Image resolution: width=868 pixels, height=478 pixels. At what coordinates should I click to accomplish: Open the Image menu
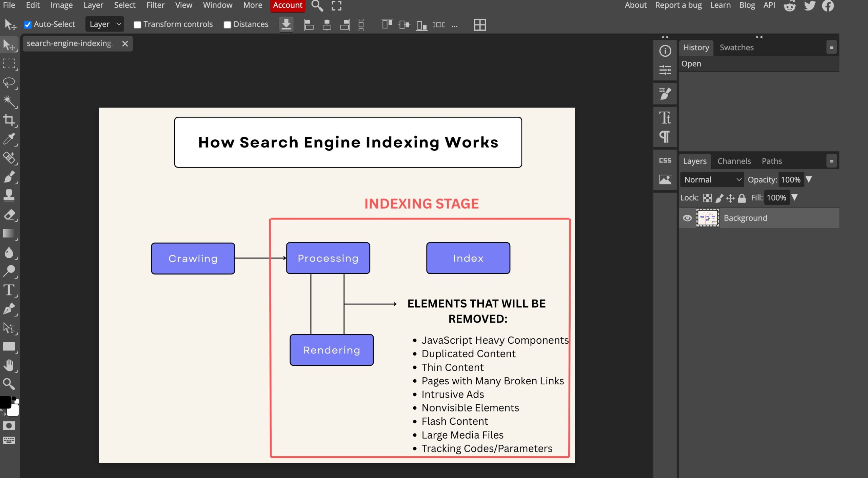(61, 5)
